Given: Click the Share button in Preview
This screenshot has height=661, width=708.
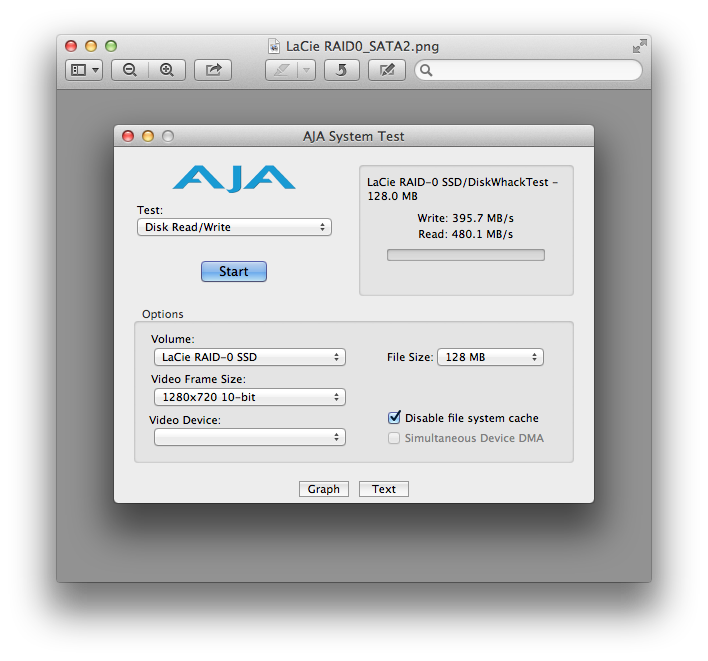Looking at the screenshot, I should (213, 70).
